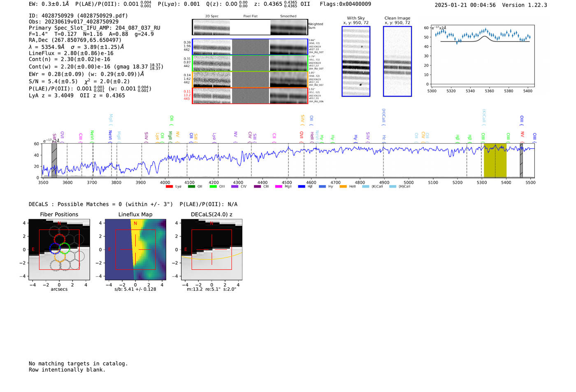
Task: Open the blue-bordered fiber spectrum row
Action: click(250, 47)
